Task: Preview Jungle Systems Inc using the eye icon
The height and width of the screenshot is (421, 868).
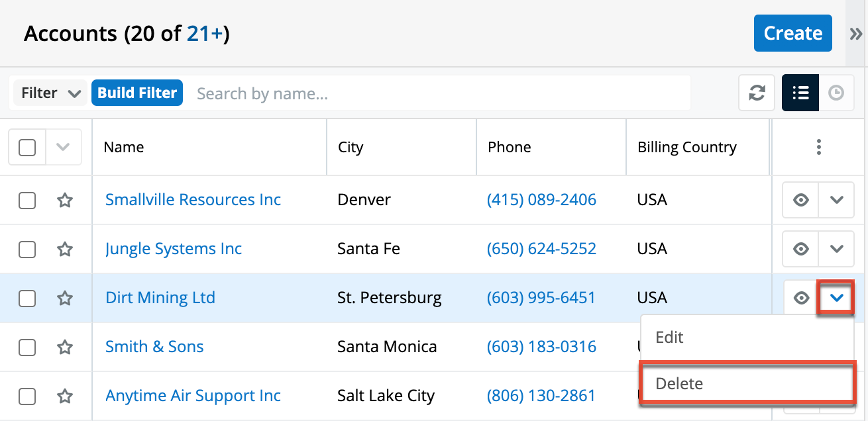Action: [800, 248]
